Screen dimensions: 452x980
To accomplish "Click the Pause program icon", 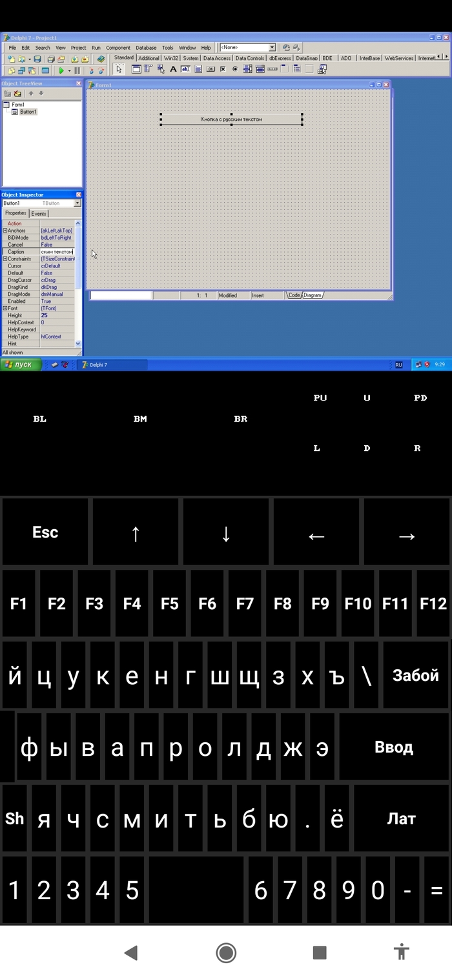I will (77, 70).
